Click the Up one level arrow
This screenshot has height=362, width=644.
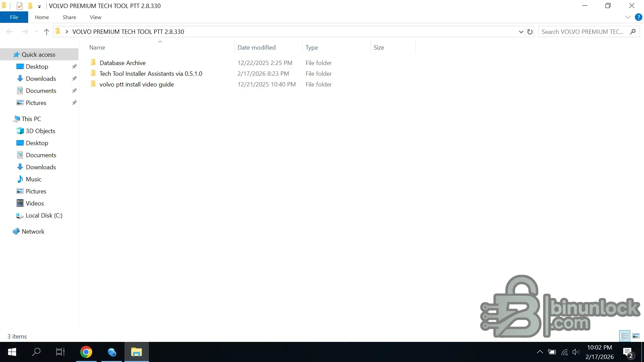46,32
